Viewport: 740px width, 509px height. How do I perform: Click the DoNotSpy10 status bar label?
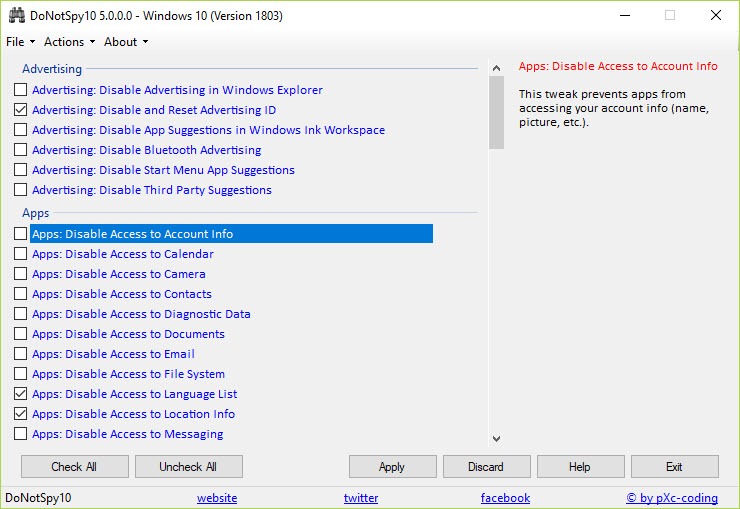tap(38, 498)
